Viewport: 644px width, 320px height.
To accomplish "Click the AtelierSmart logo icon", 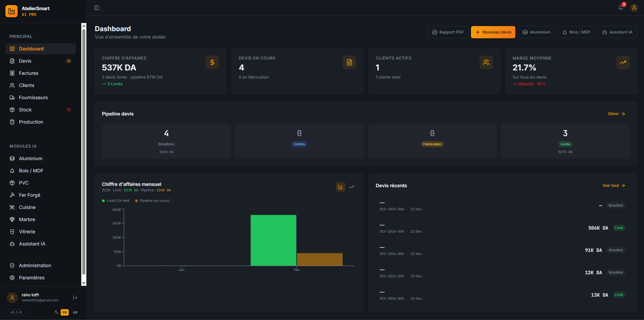I will (12, 11).
